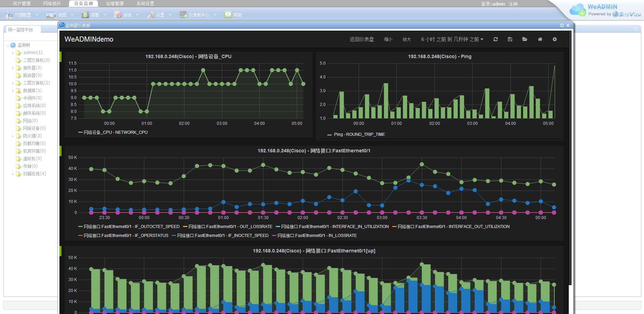Click the 监测树 root globe icon

tap(13, 45)
